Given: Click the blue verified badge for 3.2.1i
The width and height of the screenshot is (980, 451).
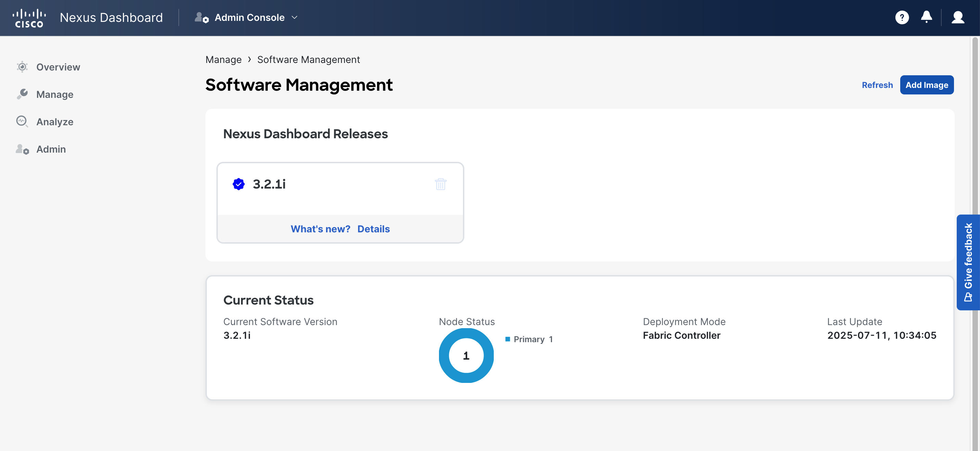Looking at the screenshot, I should pyautogui.click(x=239, y=184).
